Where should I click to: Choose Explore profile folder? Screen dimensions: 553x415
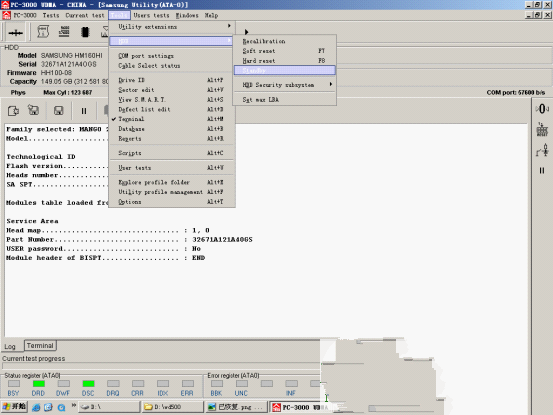point(172,182)
